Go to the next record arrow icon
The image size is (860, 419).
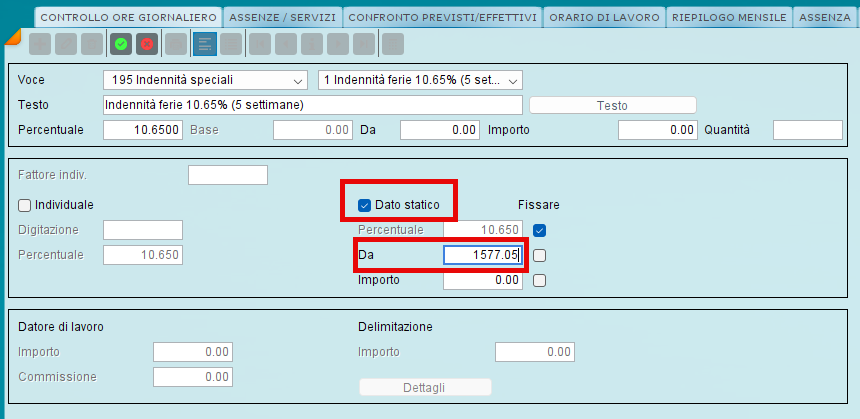(x=338, y=44)
